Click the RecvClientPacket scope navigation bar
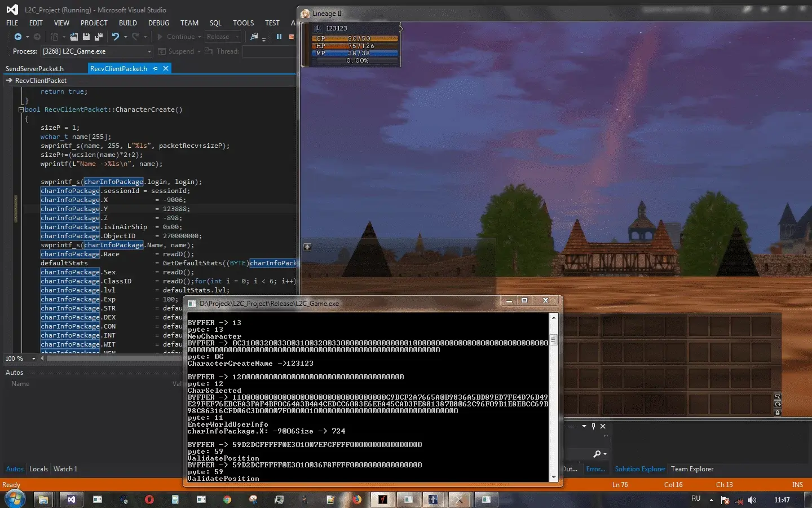Viewport: 812px width, 508px height. (x=150, y=81)
